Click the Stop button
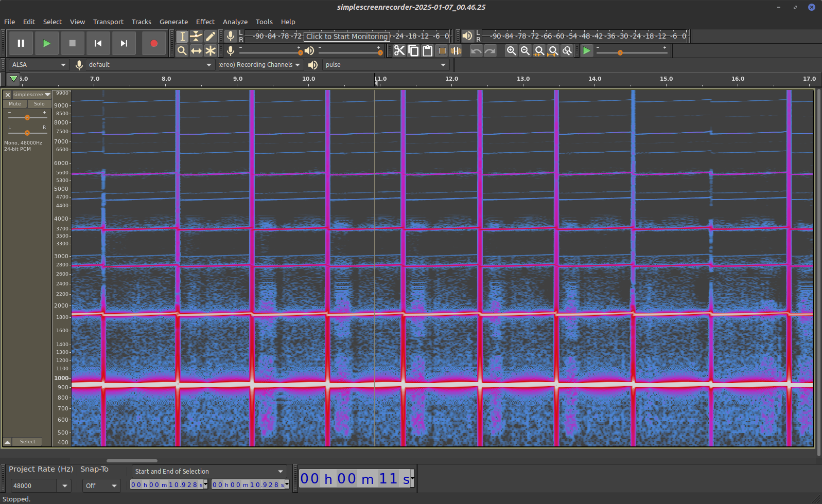 [x=73, y=43]
